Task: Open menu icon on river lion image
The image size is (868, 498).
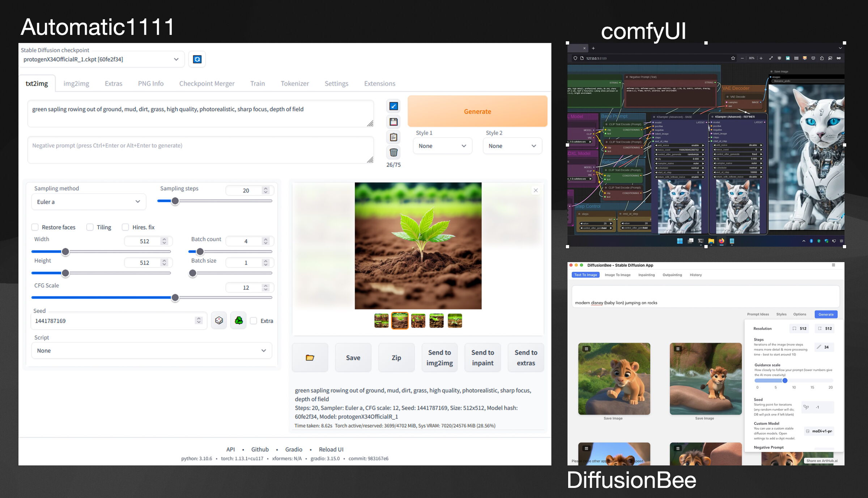Action: tap(678, 349)
